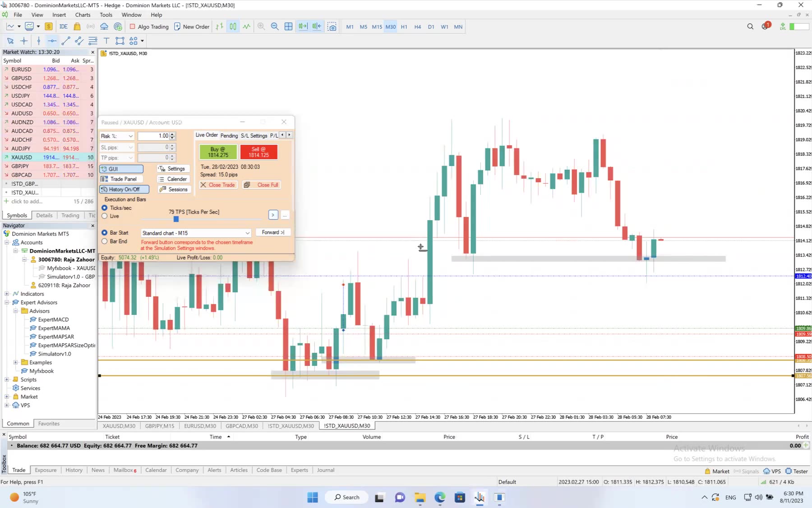Switch to the Pending tab in simulator
Viewport: 812px width, 508px height.
coord(229,135)
